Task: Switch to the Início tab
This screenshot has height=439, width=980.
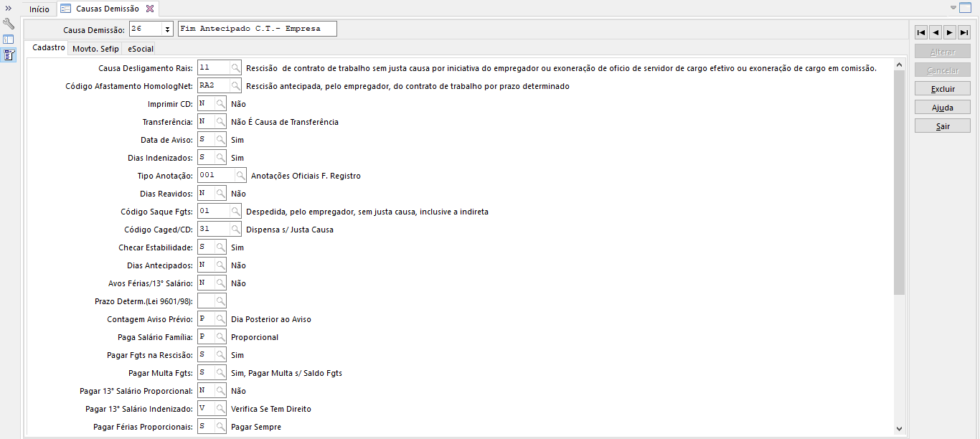Action: 39,9
